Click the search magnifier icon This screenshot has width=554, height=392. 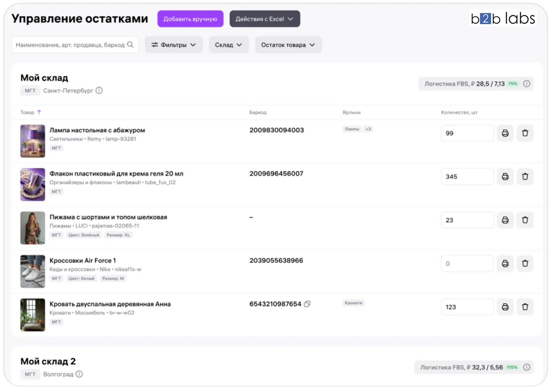tap(131, 44)
